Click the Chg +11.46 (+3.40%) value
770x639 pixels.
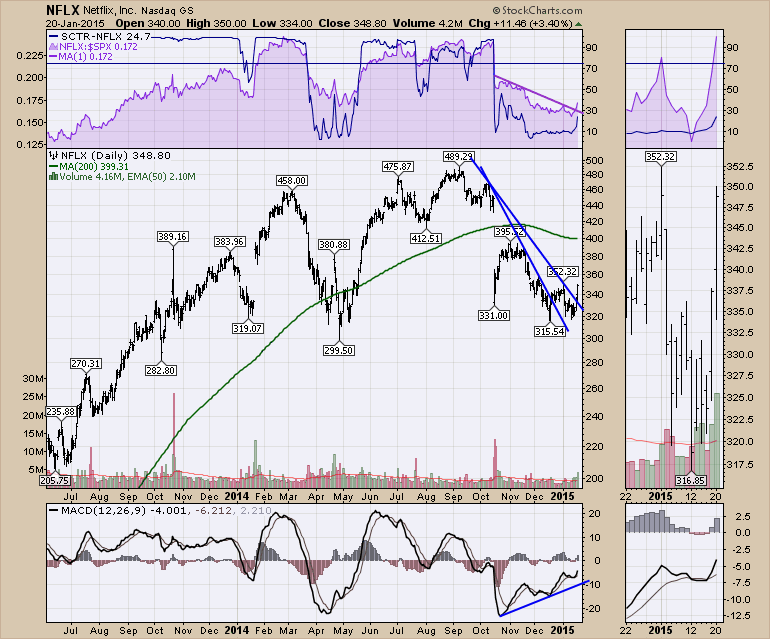pos(521,23)
